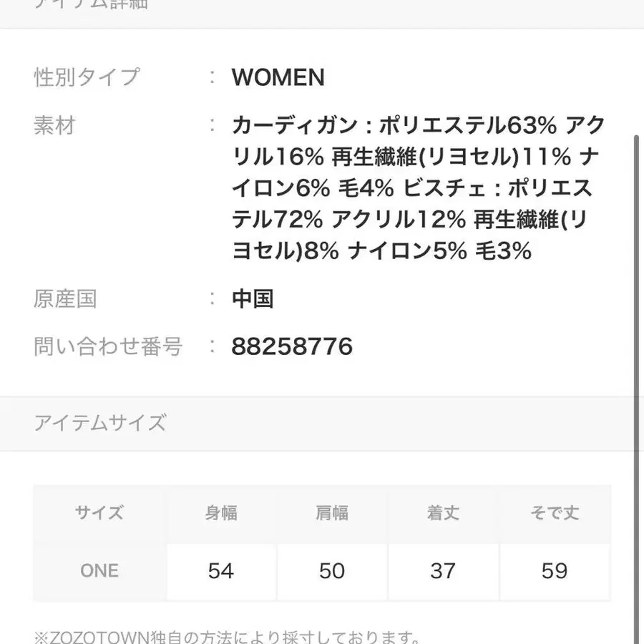Click the 中国 country of origin value
This screenshot has height=644, width=644.
pyautogui.click(x=252, y=298)
